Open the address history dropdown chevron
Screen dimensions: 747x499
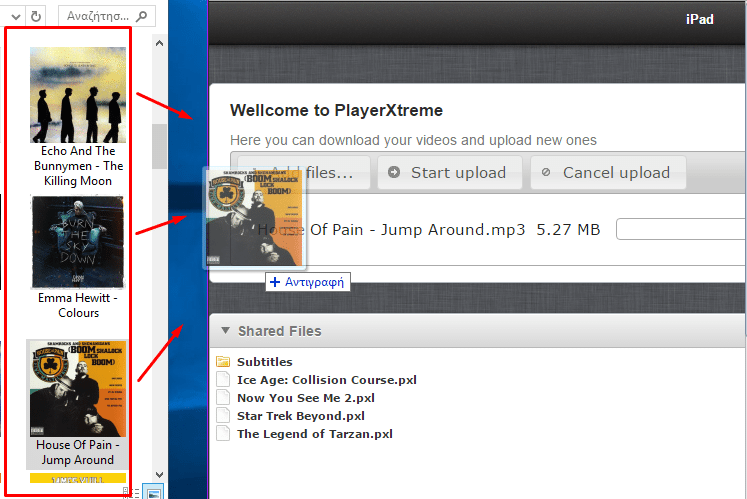[16, 17]
